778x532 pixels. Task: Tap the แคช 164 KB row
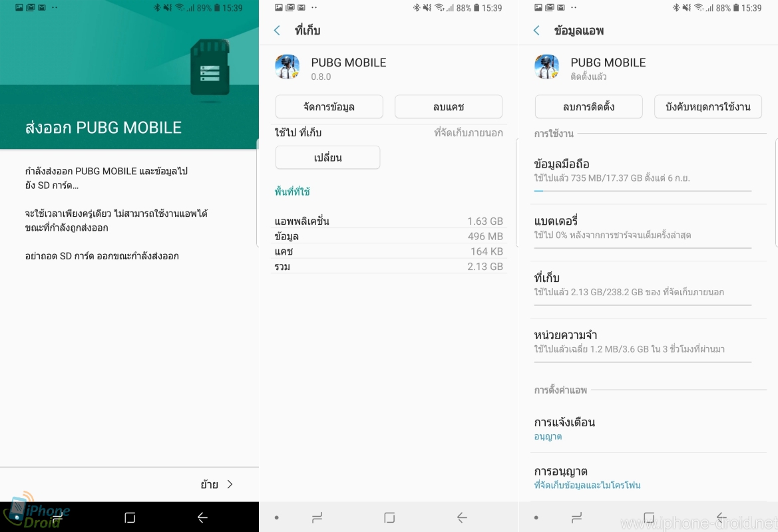pyautogui.click(x=389, y=251)
